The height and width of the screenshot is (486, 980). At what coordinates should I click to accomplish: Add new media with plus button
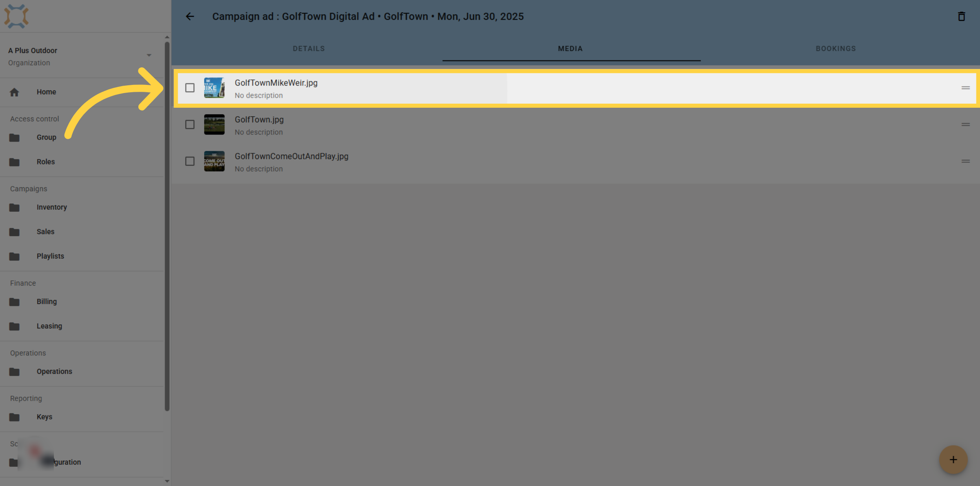pyautogui.click(x=953, y=459)
